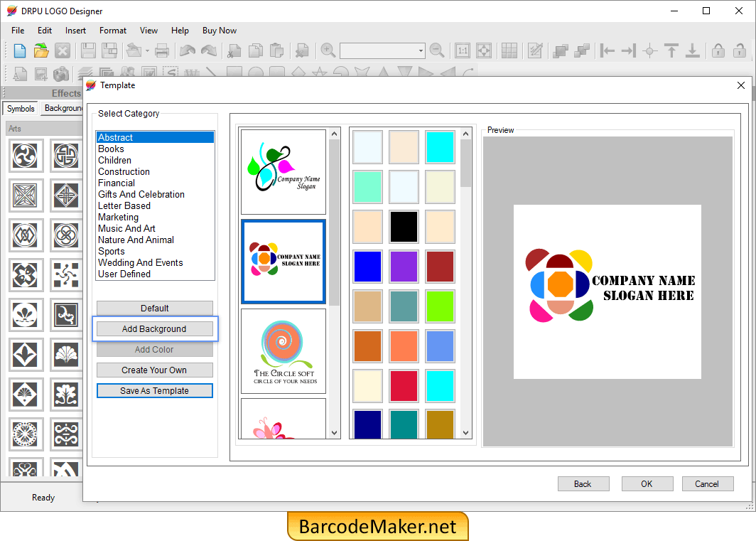Open the Buy Now menu

coord(220,31)
